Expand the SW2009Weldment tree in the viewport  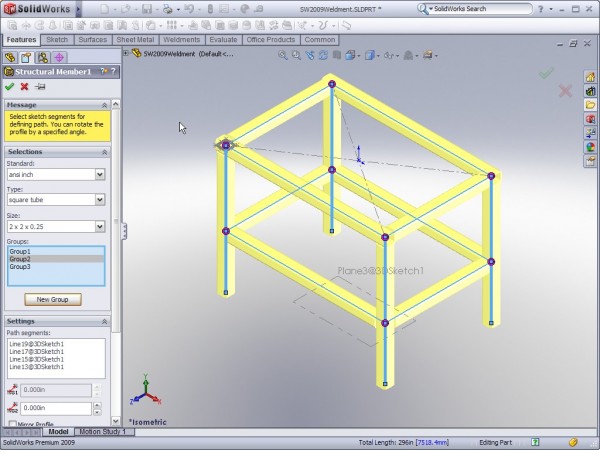pyautogui.click(x=137, y=54)
